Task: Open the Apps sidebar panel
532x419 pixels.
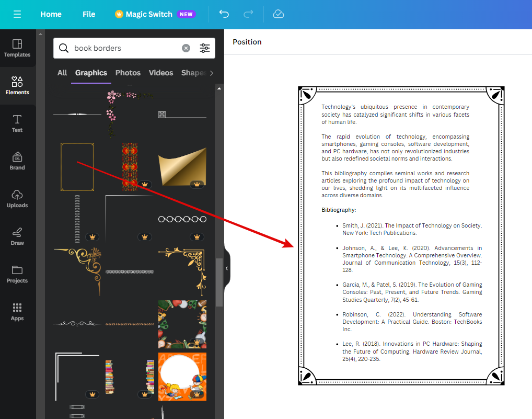Action: [17, 312]
